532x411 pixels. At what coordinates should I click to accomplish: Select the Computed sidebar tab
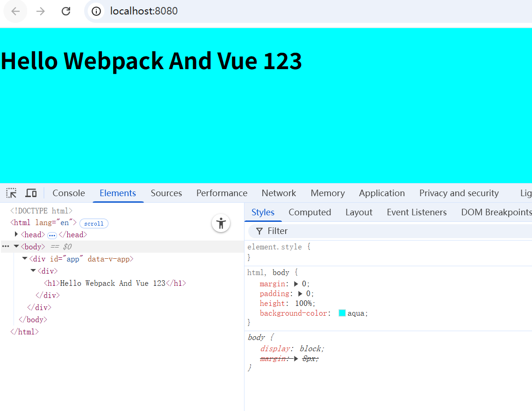310,213
